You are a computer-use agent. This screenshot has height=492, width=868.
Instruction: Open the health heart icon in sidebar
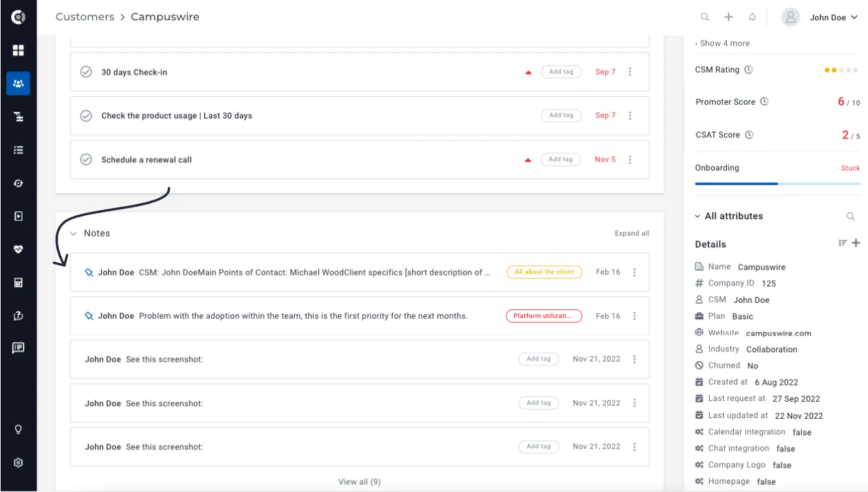pyautogui.click(x=18, y=249)
